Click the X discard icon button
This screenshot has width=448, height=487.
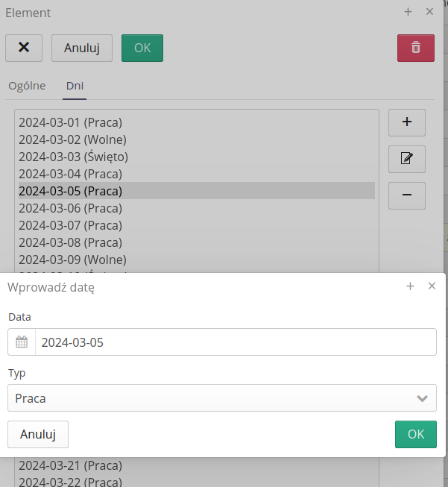click(24, 48)
